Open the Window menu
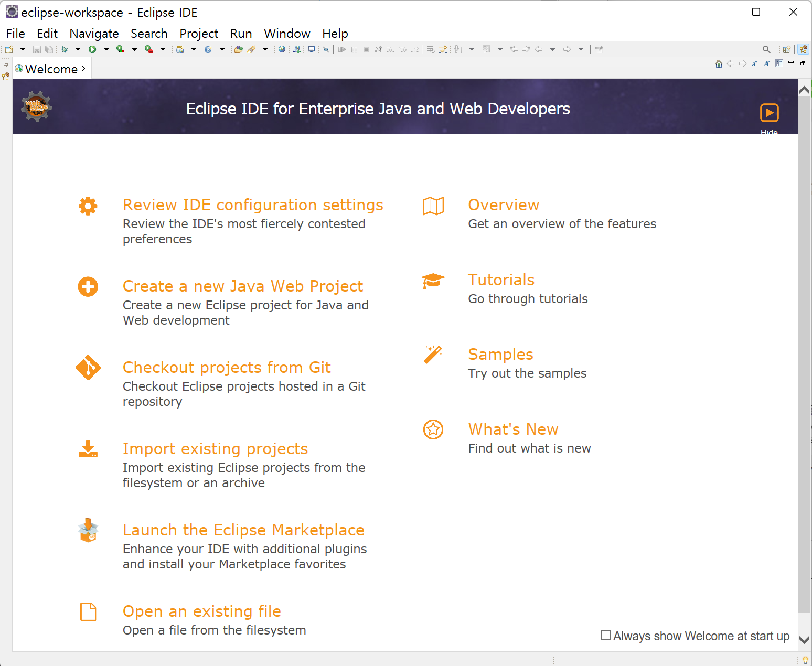Screen dimensions: 812x666 (287, 34)
